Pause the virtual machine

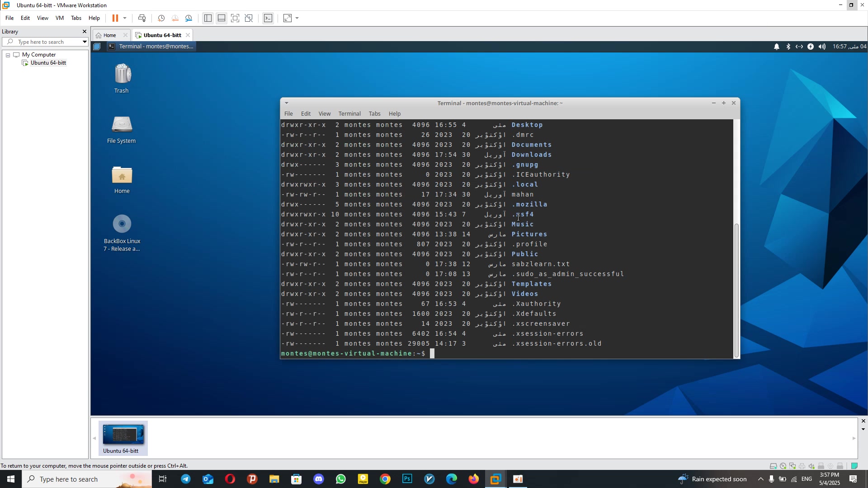coord(115,18)
